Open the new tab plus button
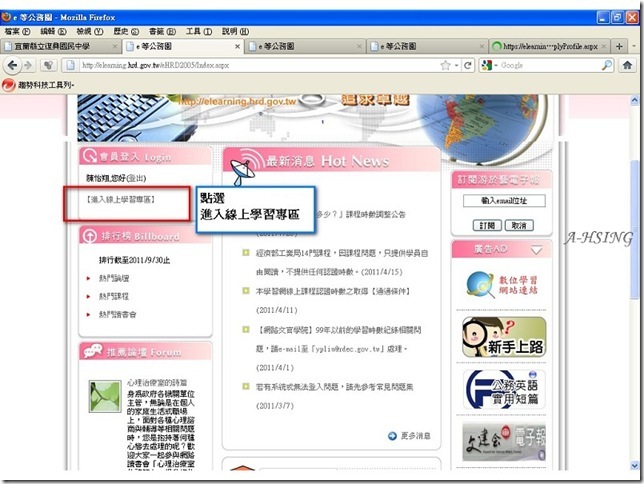This screenshot has height=484, width=644. point(619,46)
